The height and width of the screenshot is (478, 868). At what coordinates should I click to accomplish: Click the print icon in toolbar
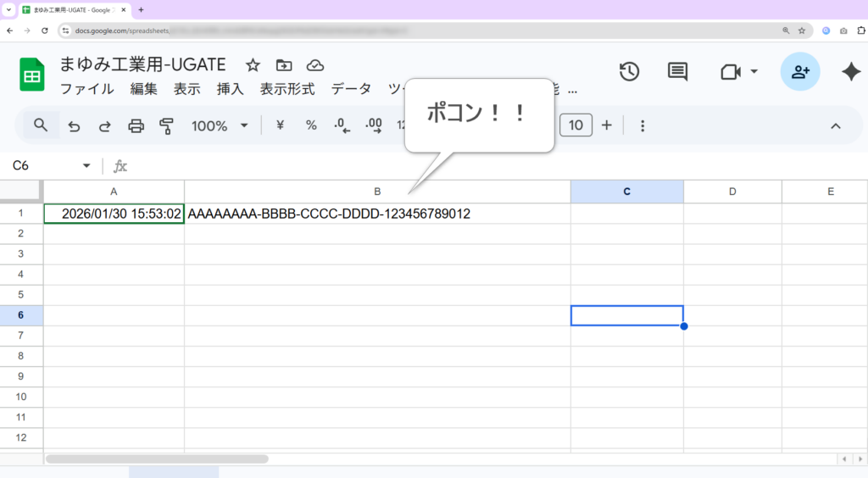tap(136, 125)
